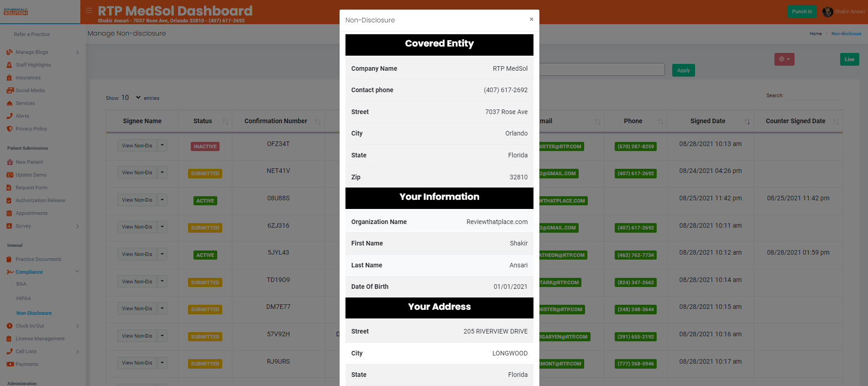Click the INACTIVE status badge
The image size is (868, 386).
pos(205,146)
